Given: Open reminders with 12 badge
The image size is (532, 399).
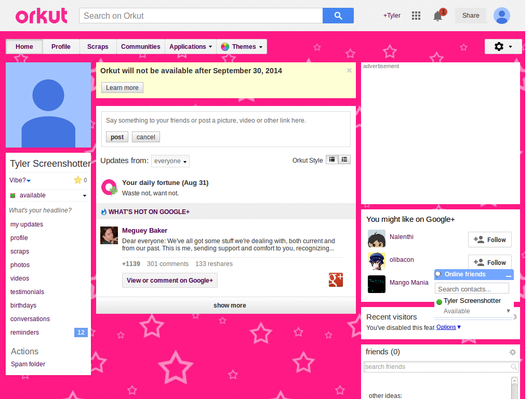Looking at the screenshot, I should pos(48,332).
